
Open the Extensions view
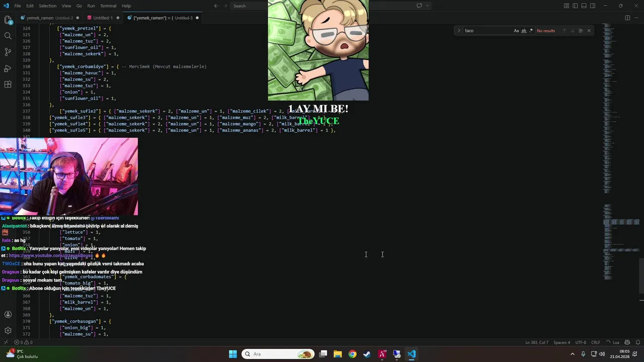(x=8, y=84)
